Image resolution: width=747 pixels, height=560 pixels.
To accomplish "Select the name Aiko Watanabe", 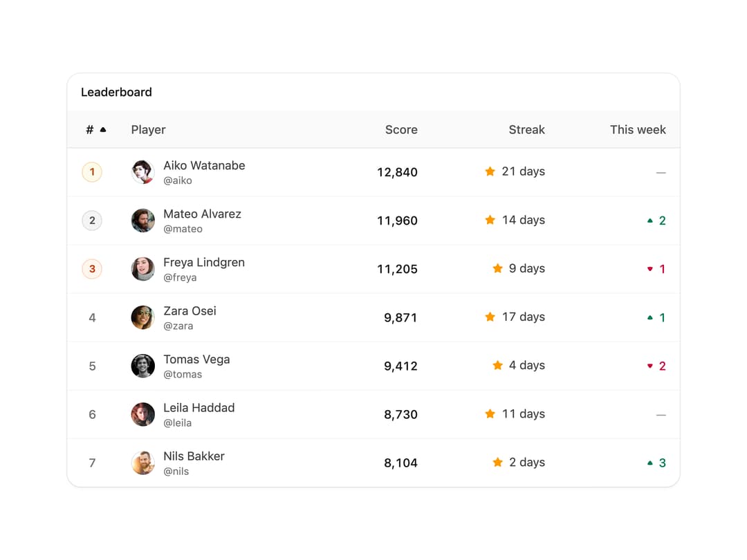I will click(x=204, y=165).
